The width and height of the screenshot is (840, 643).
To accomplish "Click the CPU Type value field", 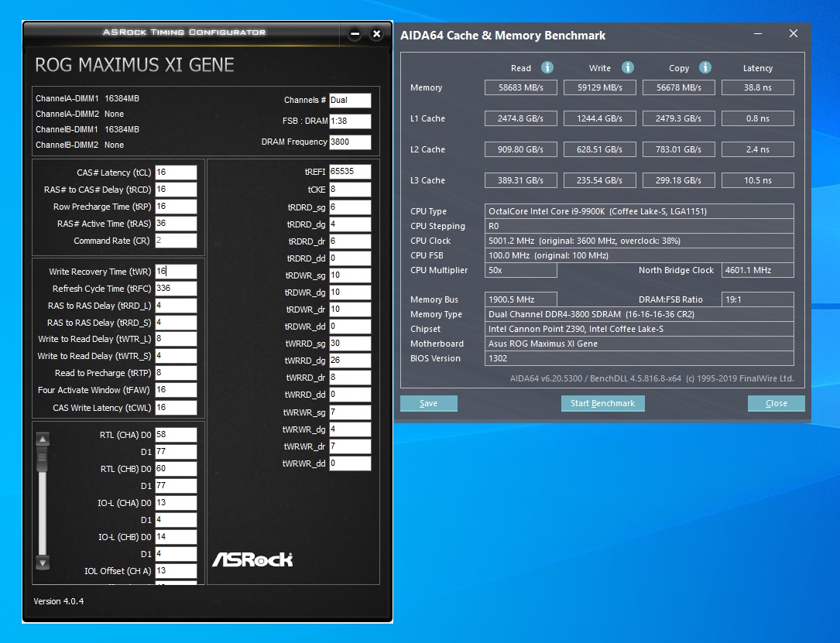I will (639, 211).
